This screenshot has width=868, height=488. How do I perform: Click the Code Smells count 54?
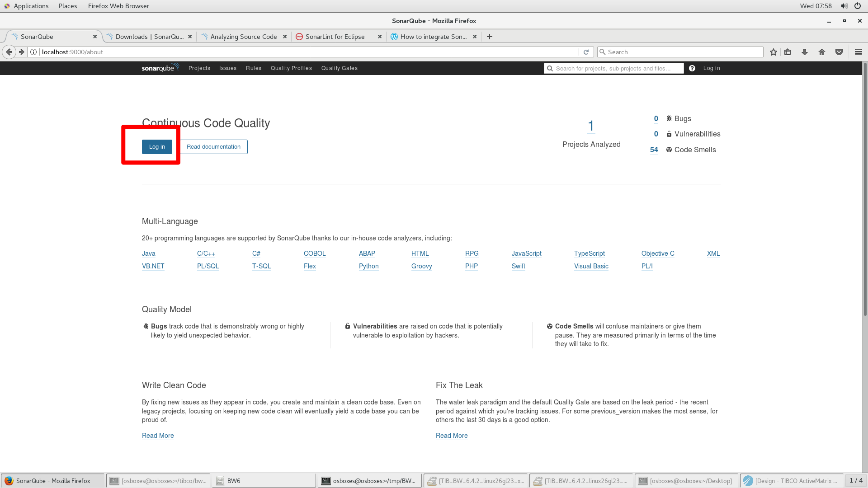pyautogui.click(x=654, y=150)
